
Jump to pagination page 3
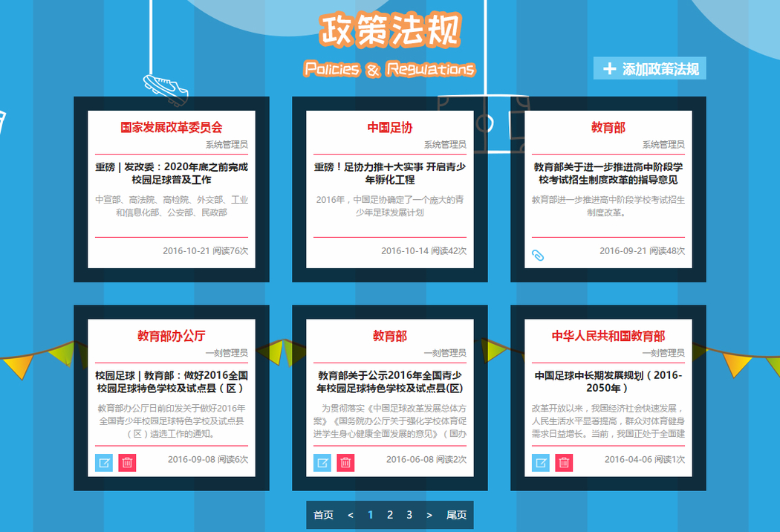pyautogui.click(x=409, y=515)
